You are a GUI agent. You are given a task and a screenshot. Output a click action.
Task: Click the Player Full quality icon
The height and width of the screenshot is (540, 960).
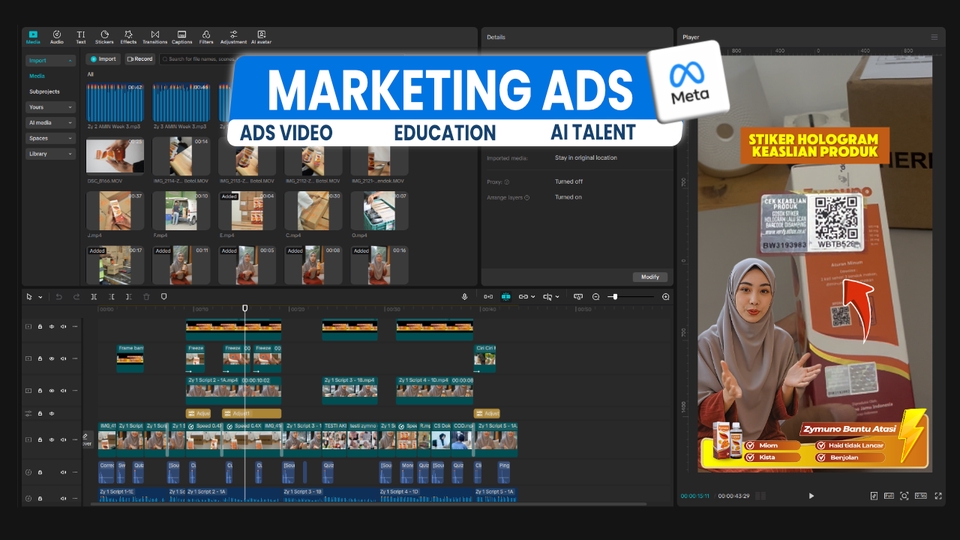click(888, 496)
